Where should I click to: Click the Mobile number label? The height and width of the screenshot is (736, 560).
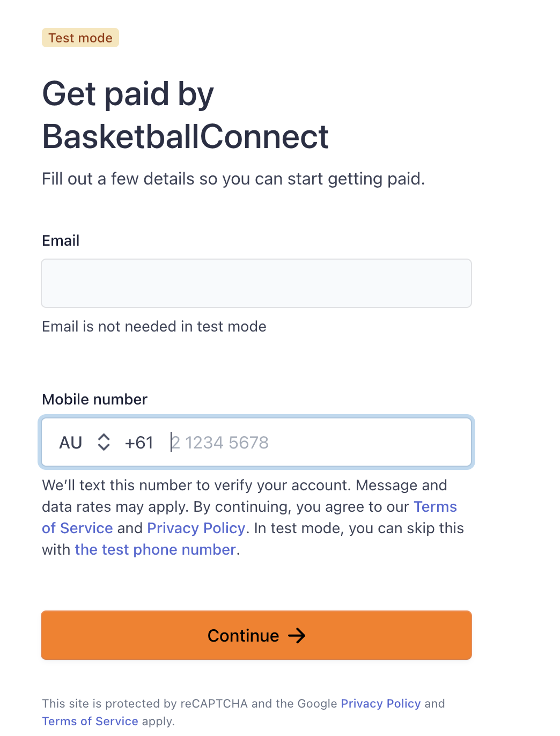click(94, 399)
